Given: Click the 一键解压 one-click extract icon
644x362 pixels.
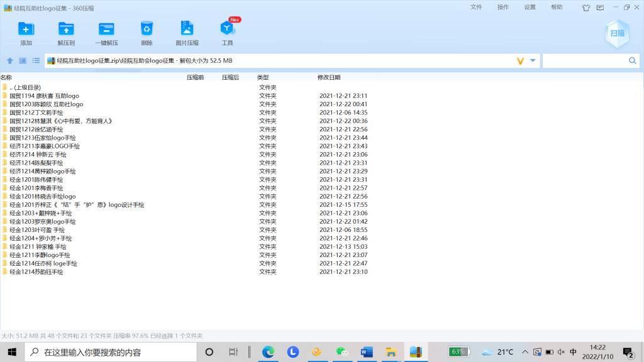Looking at the screenshot, I should pyautogui.click(x=106, y=29).
